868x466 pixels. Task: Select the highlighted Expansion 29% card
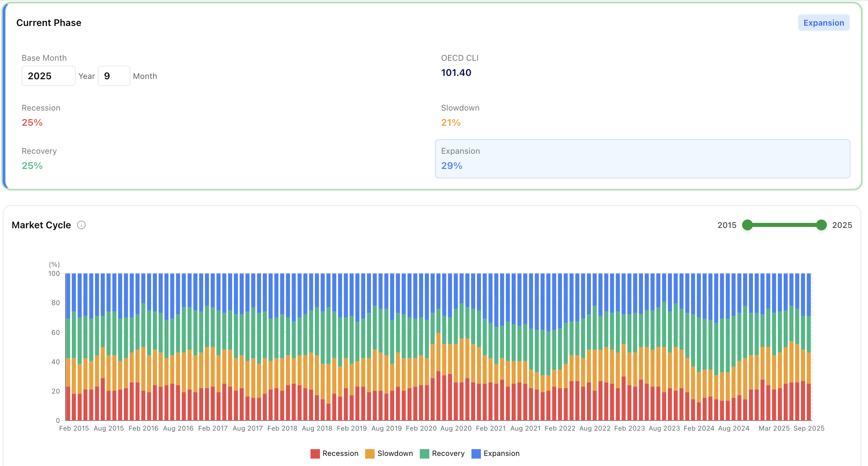pyautogui.click(x=642, y=159)
